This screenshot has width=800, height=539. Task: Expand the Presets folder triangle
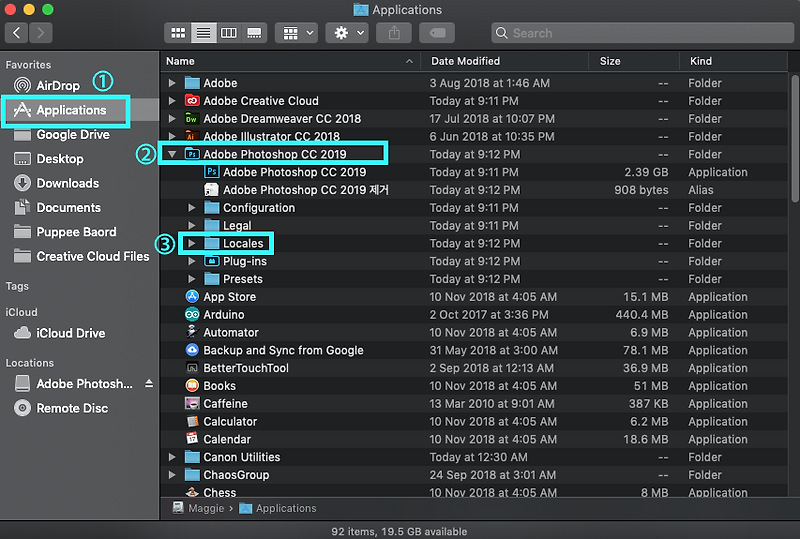(192, 279)
